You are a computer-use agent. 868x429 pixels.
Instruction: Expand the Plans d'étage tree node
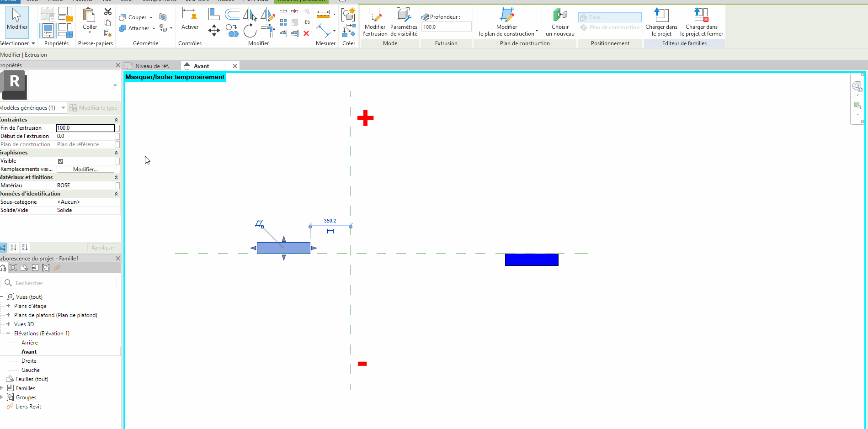click(8, 306)
